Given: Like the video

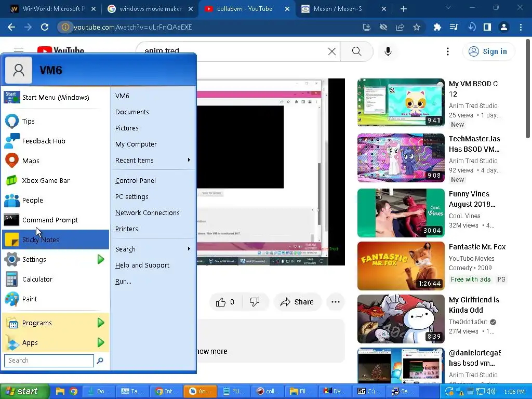Looking at the screenshot, I should pyautogui.click(x=225, y=302).
